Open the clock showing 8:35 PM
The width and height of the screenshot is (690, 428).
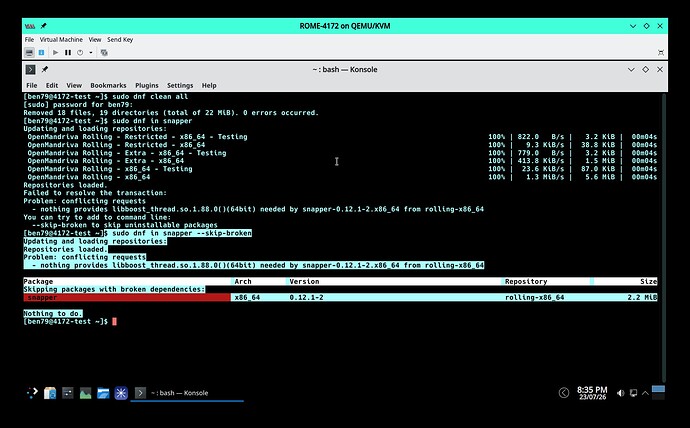[592, 393]
